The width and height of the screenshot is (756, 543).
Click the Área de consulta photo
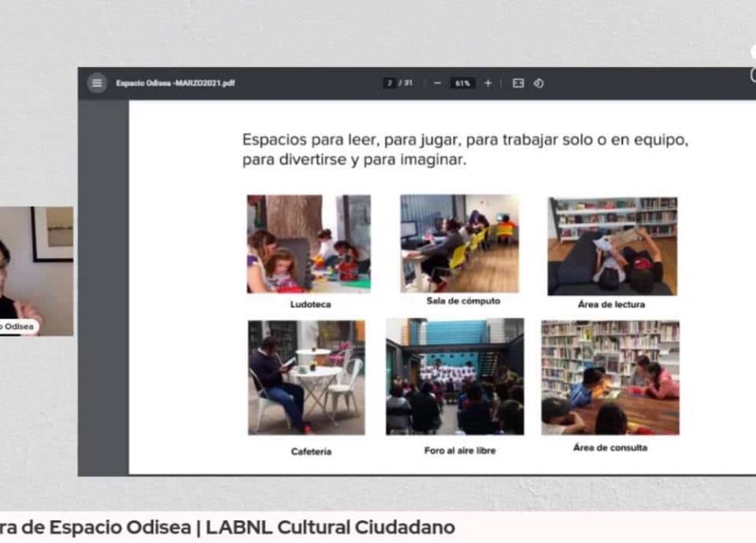tap(610, 377)
